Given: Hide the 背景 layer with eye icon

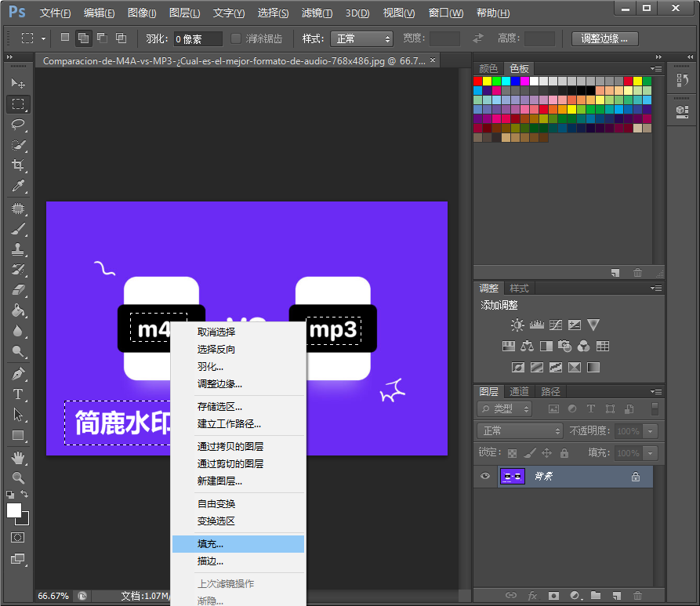Looking at the screenshot, I should (x=485, y=477).
